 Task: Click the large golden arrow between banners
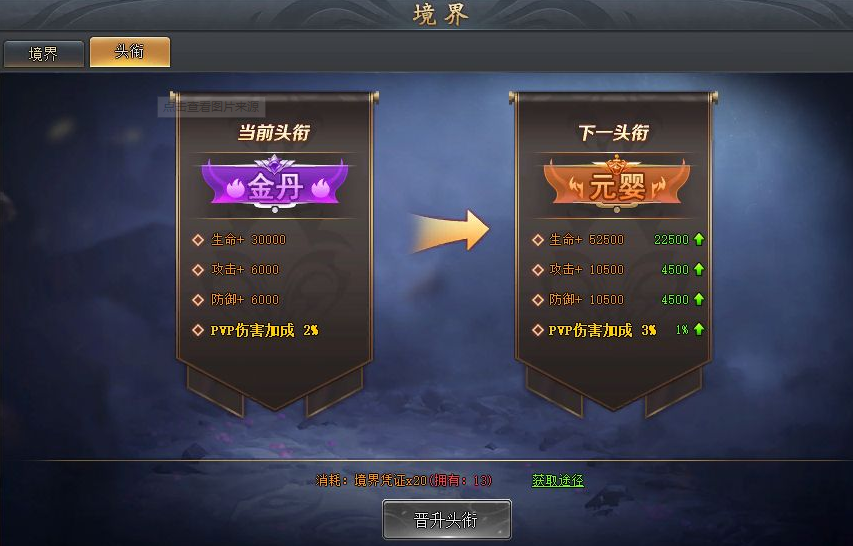tap(449, 231)
